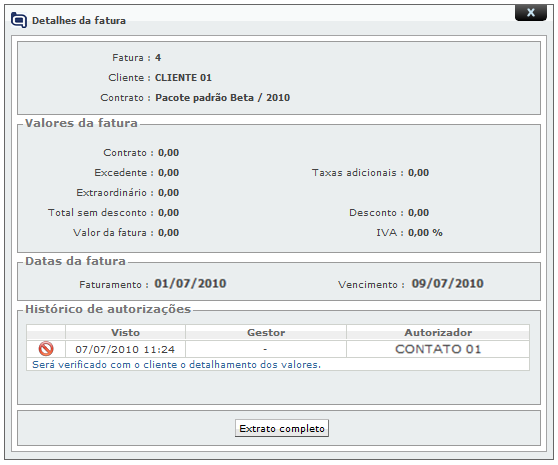Click the CONTATO 01 authorizer cell
This screenshot has width=558, height=465.
pos(438,349)
